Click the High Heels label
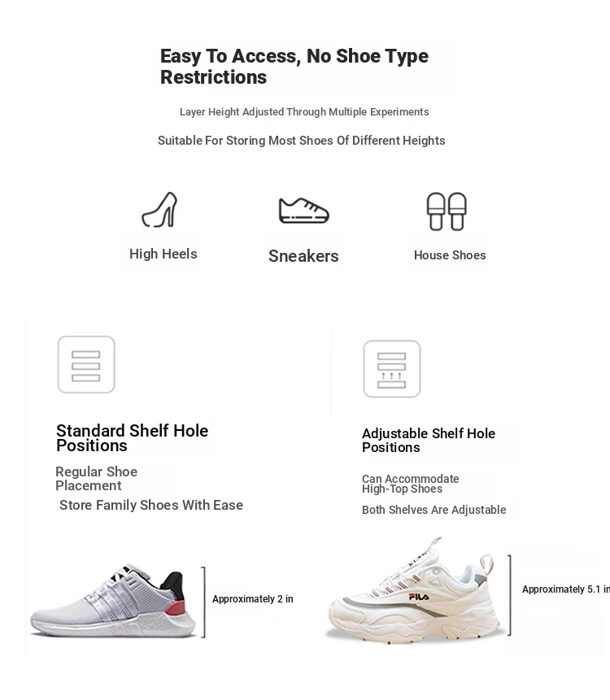The image size is (610, 700). click(163, 254)
